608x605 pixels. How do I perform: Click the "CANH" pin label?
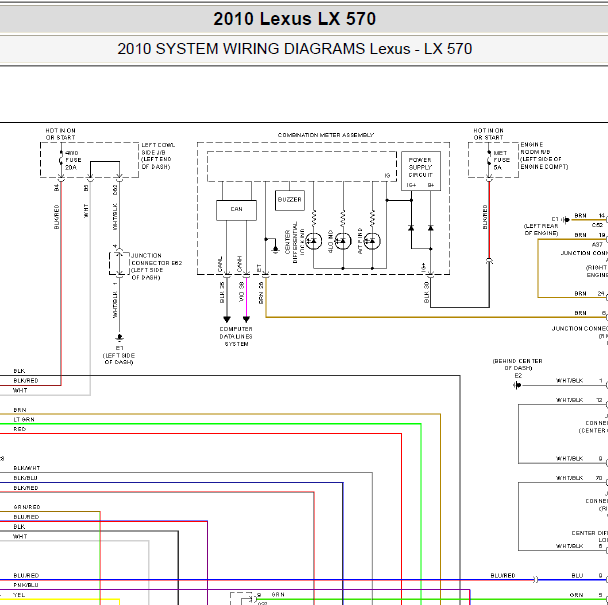point(239,264)
